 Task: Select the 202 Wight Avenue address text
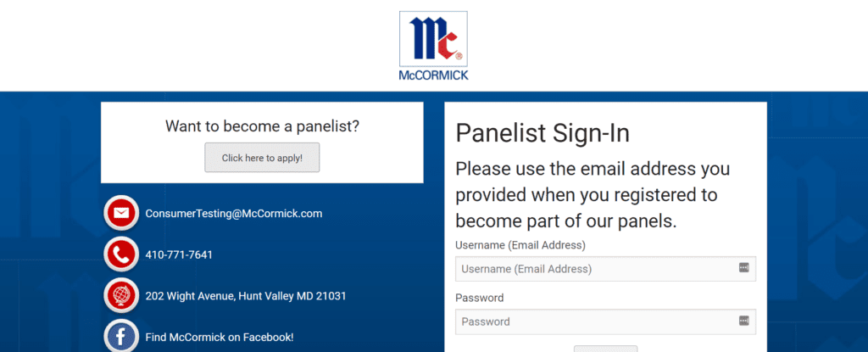(246, 296)
